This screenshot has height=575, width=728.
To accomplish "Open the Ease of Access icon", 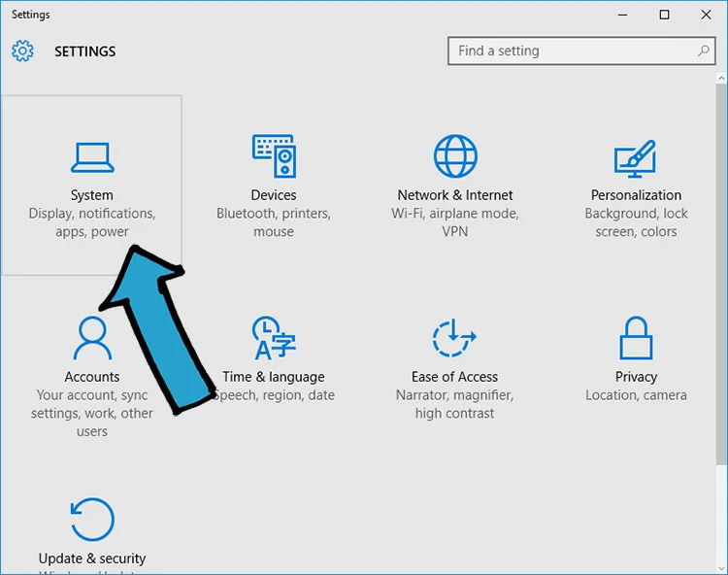I will pyautogui.click(x=454, y=338).
